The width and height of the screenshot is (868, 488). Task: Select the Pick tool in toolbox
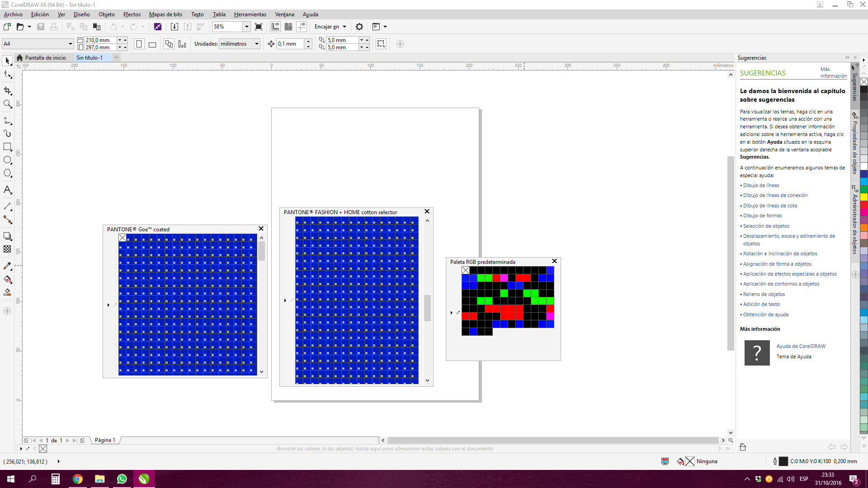7,61
